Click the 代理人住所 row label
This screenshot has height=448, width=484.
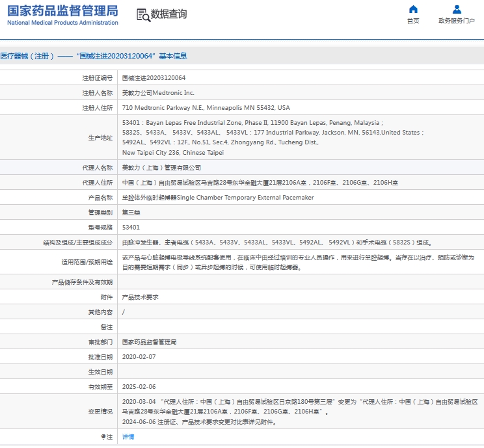click(x=98, y=183)
